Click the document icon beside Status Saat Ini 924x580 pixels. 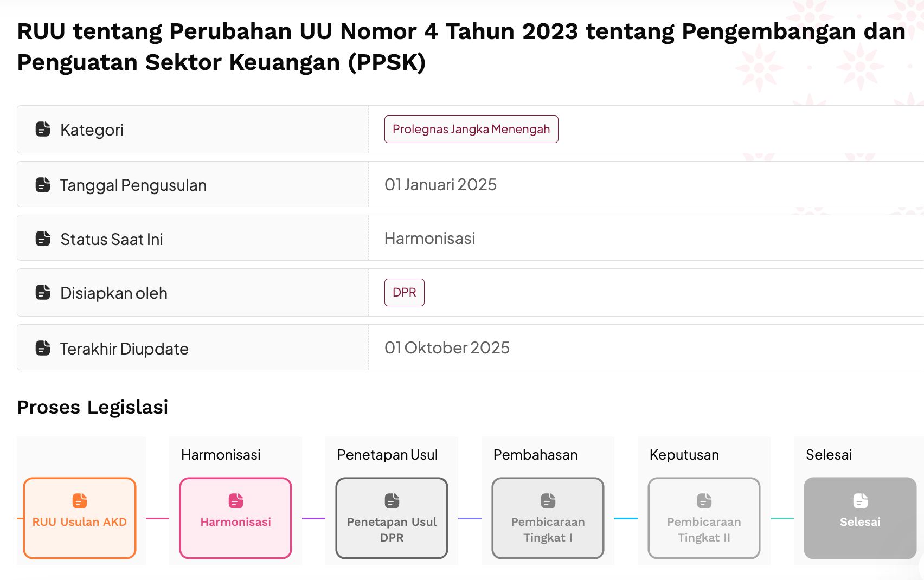(x=43, y=239)
